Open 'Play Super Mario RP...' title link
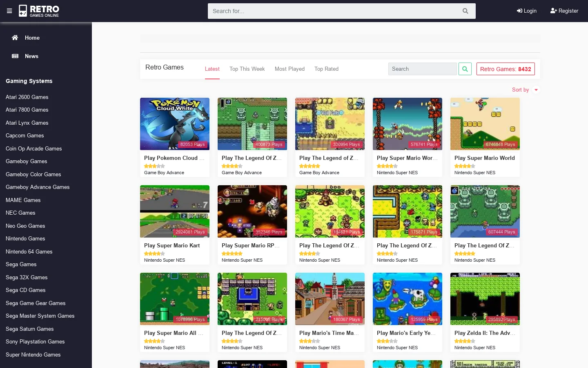Image resolution: width=588 pixels, height=368 pixels. coord(251,245)
